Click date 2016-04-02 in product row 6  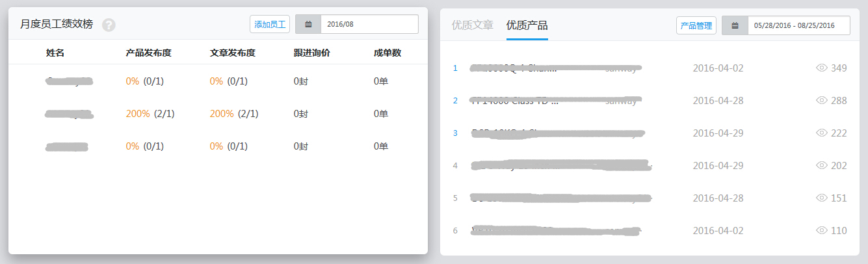coord(718,230)
